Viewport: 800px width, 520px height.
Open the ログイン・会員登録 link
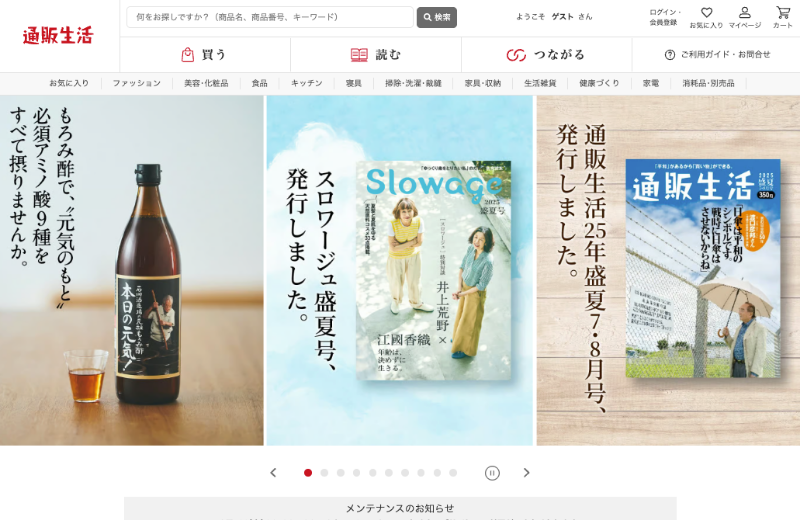664,17
